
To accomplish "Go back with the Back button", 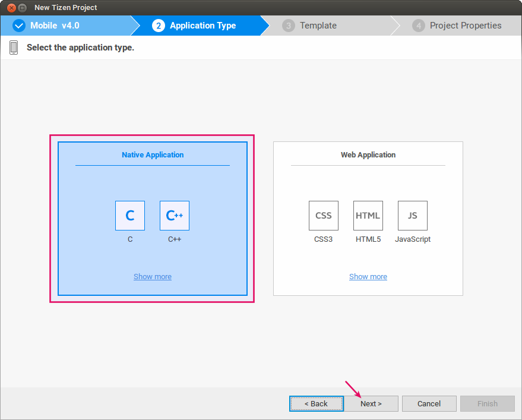I will click(x=317, y=403).
